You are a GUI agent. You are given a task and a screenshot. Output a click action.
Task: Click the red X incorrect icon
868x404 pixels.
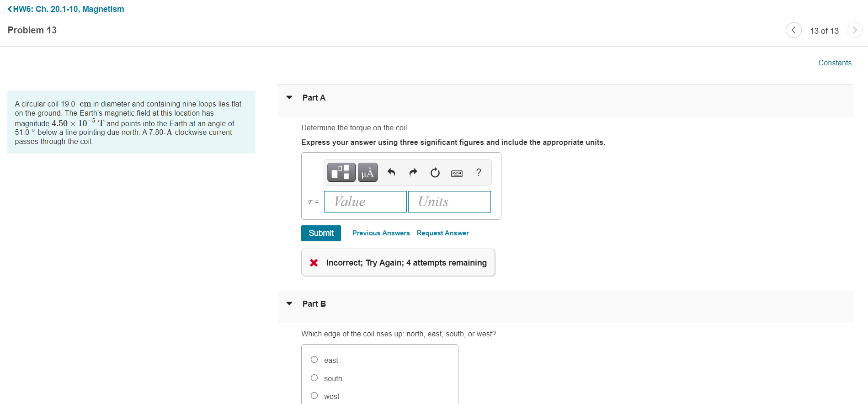click(314, 263)
